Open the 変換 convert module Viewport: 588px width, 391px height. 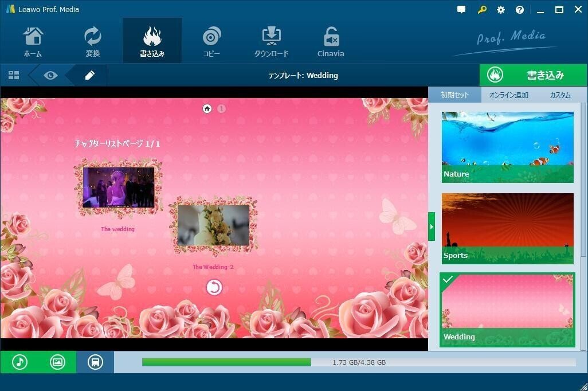point(93,41)
